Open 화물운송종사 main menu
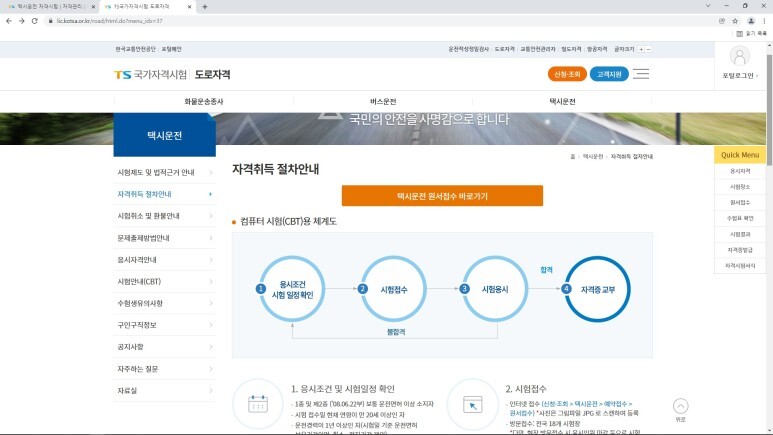773x435 pixels. pos(204,102)
